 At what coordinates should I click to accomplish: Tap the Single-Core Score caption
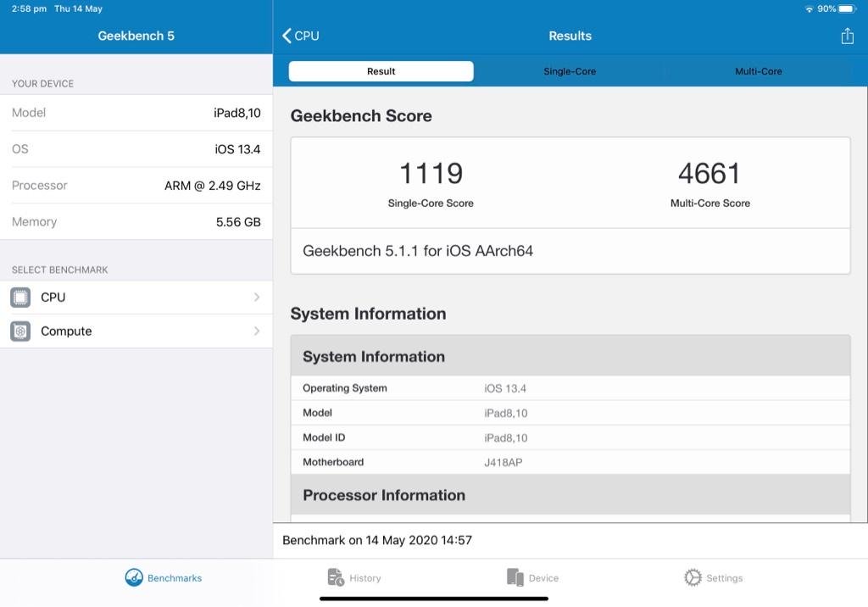click(x=431, y=203)
